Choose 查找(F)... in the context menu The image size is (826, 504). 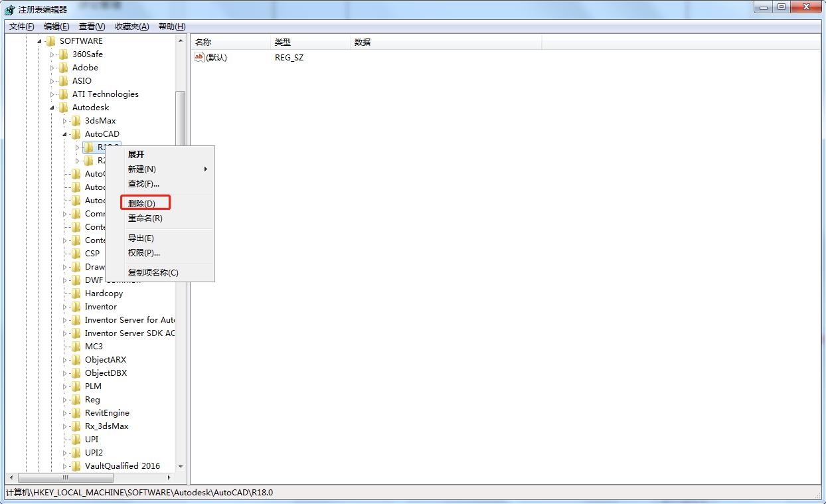[160, 183]
